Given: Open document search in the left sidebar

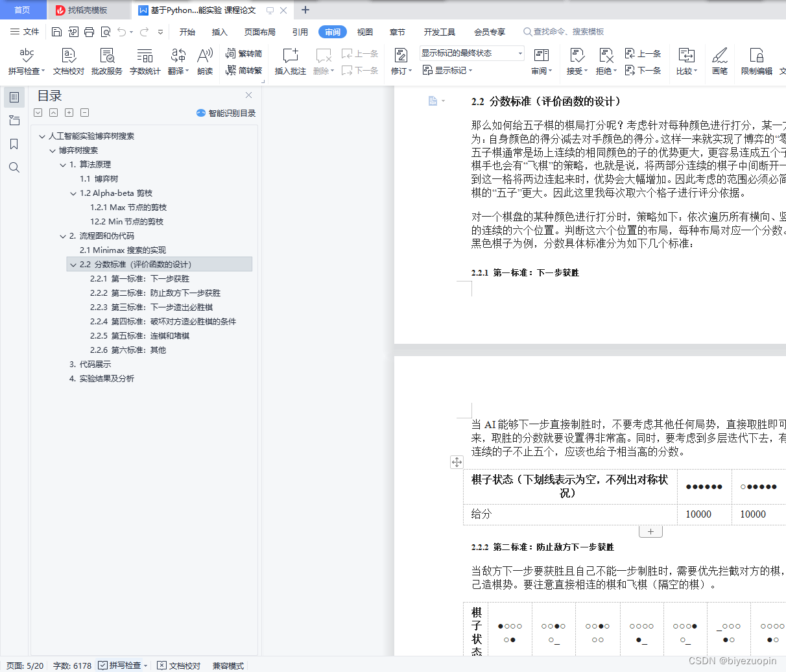Looking at the screenshot, I should tap(14, 167).
